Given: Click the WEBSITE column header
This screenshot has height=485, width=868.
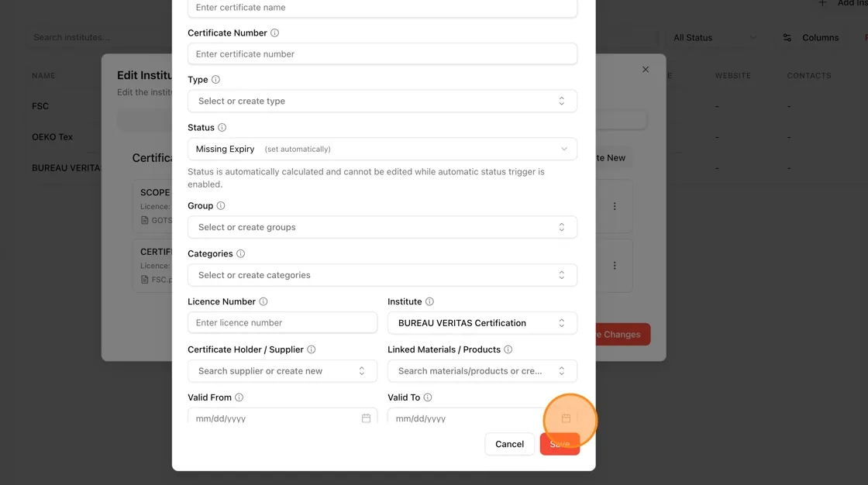Looking at the screenshot, I should click(732, 76).
